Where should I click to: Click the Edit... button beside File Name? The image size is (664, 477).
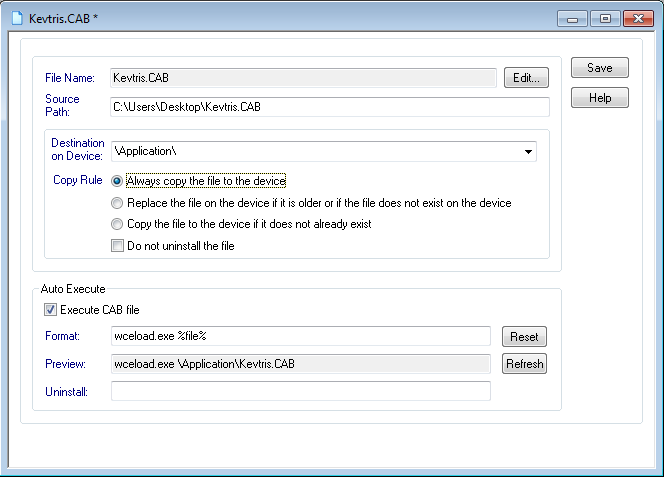pos(526,78)
